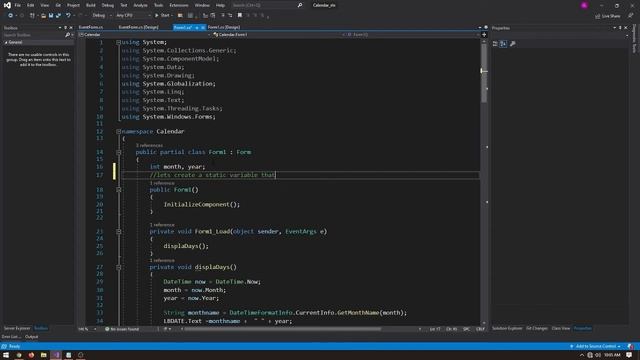
Task: Click the search magnifier icon in title bar
Action: point(300,5)
